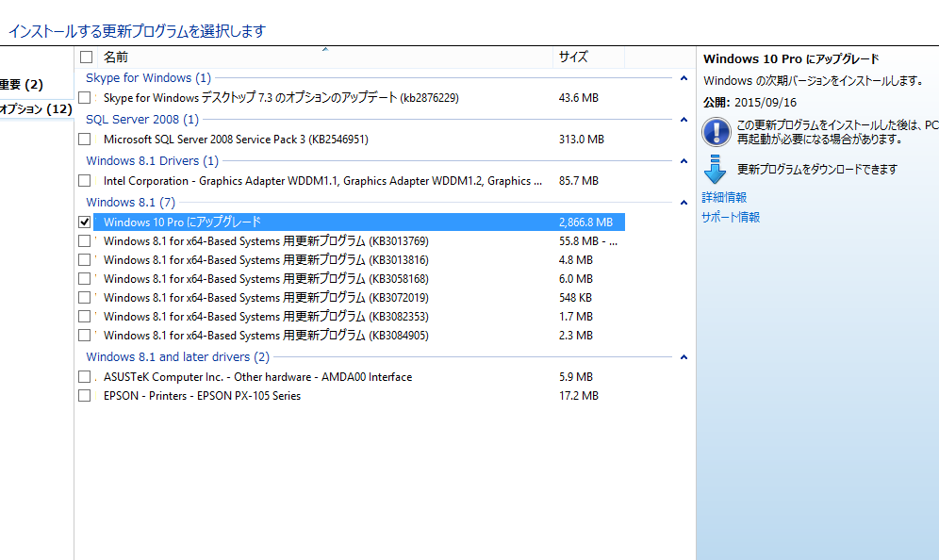The width and height of the screenshot is (939, 560).
Task: Check the KB3084905 update checkbox
Action: [85, 335]
